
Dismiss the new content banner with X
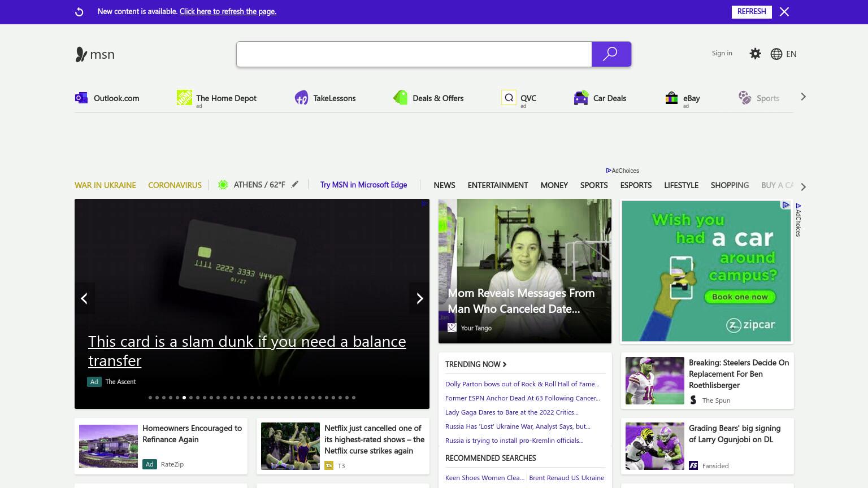point(784,12)
